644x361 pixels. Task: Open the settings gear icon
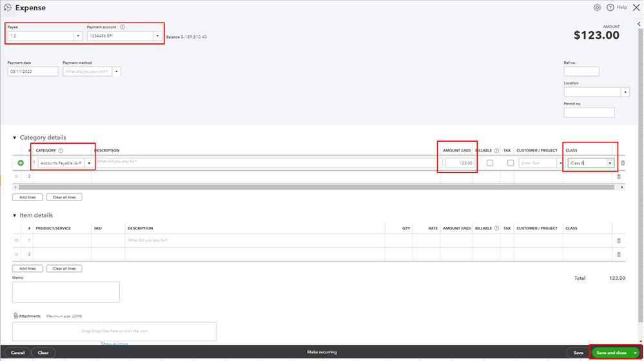click(x=597, y=7)
